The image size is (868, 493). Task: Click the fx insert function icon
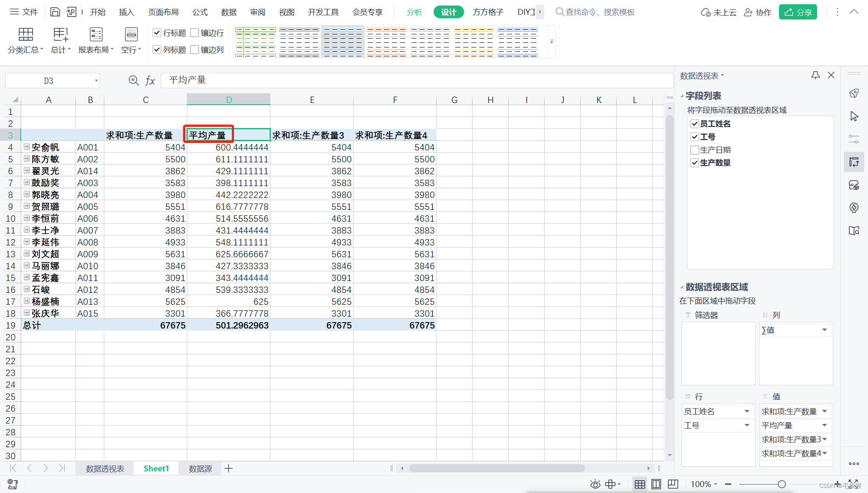(150, 80)
